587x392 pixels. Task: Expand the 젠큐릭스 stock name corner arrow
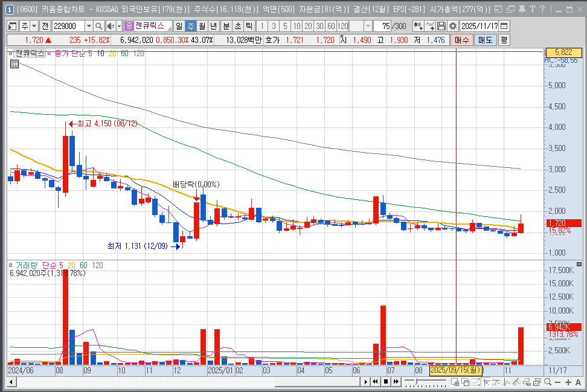click(170, 28)
